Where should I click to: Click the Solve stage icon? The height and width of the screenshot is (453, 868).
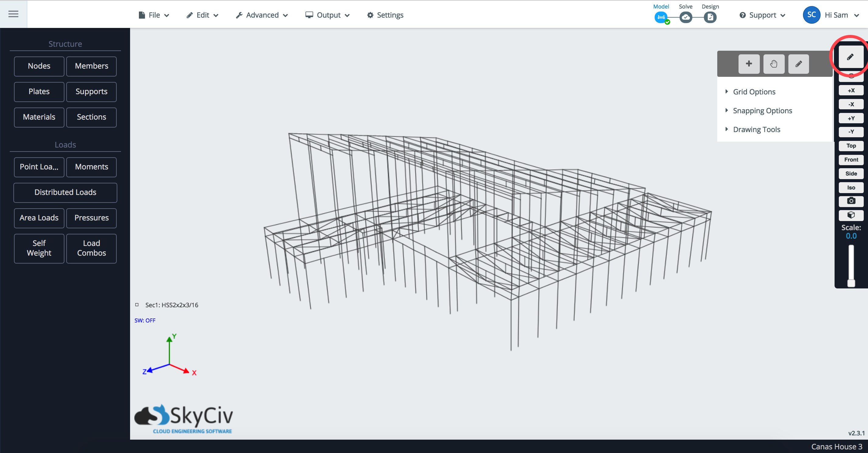pos(686,17)
